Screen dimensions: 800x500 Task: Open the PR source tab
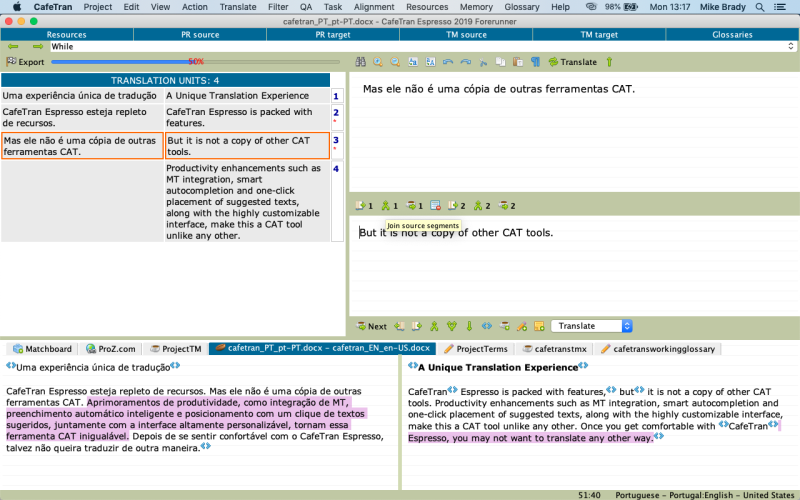(200, 35)
